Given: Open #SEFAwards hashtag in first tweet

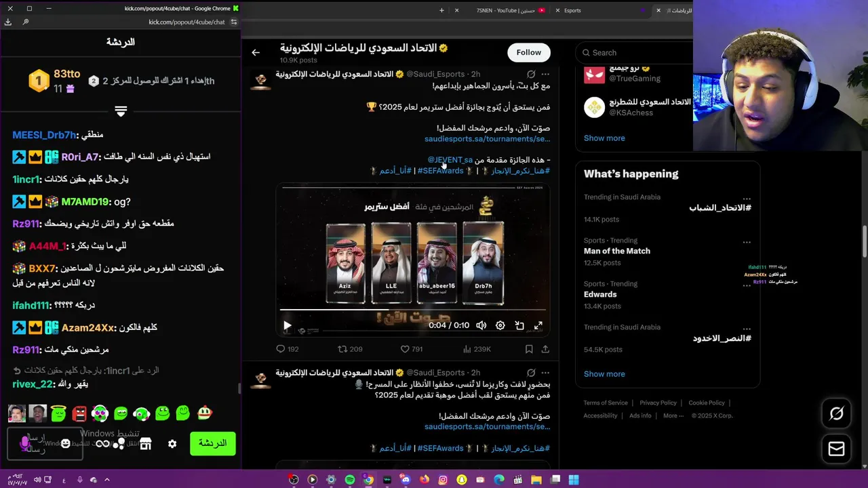Looking at the screenshot, I should point(440,171).
